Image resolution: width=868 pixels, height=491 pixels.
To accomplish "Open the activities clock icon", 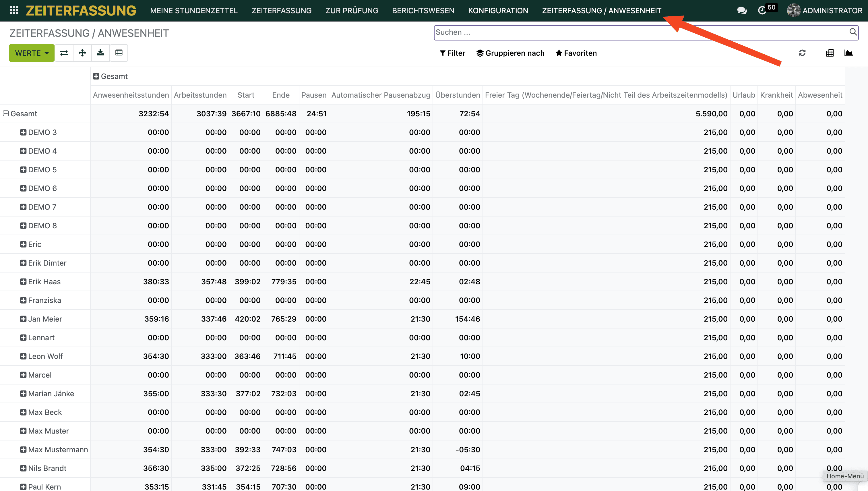I will [x=762, y=10].
